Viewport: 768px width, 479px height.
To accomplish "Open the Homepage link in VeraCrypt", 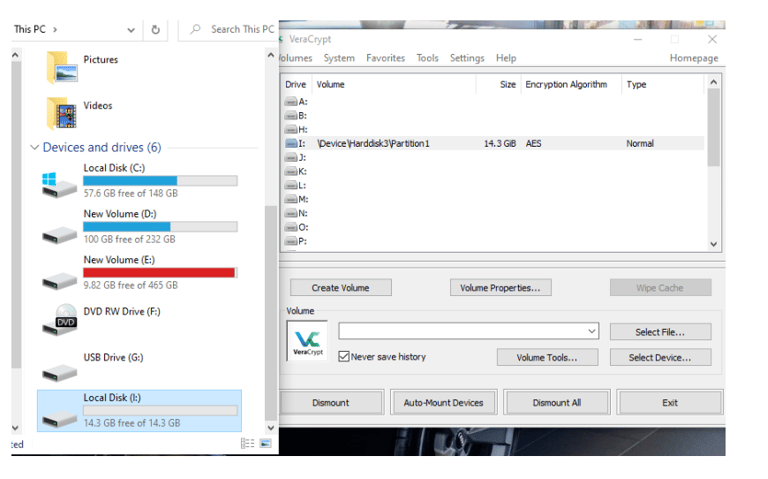I will pos(694,58).
